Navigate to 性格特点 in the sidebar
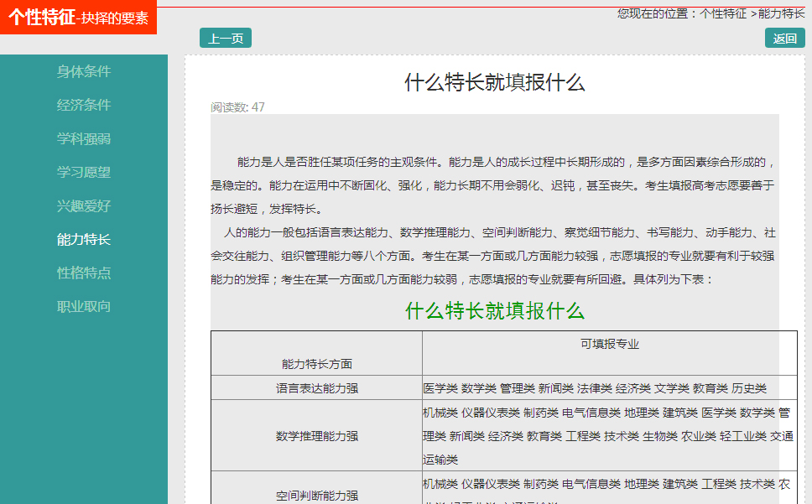The image size is (812, 504). click(83, 273)
